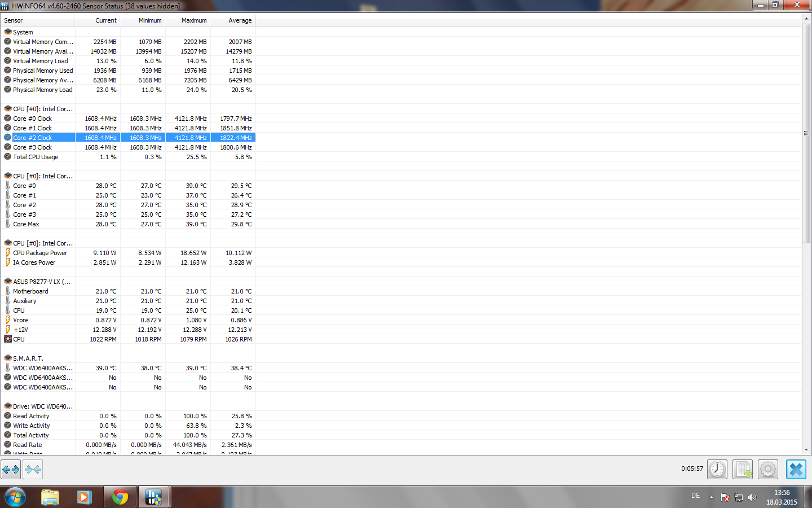
Task: Close sensor window with blue X button
Action: point(796,469)
